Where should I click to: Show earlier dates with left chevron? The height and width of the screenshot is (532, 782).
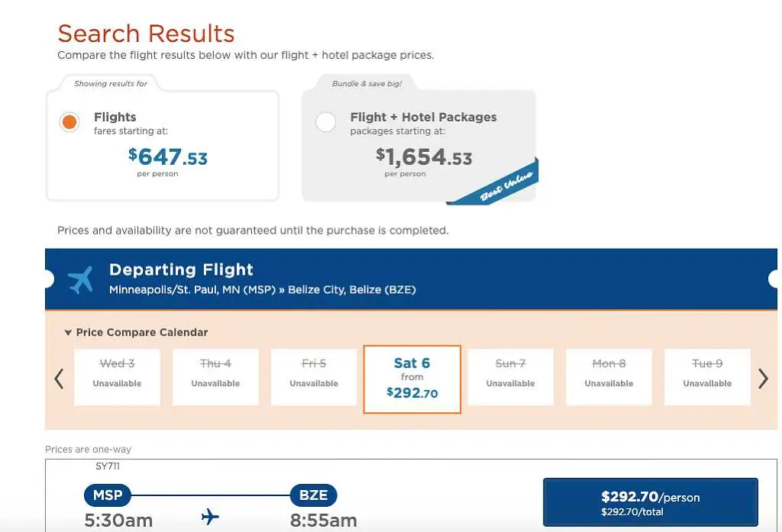[59, 379]
